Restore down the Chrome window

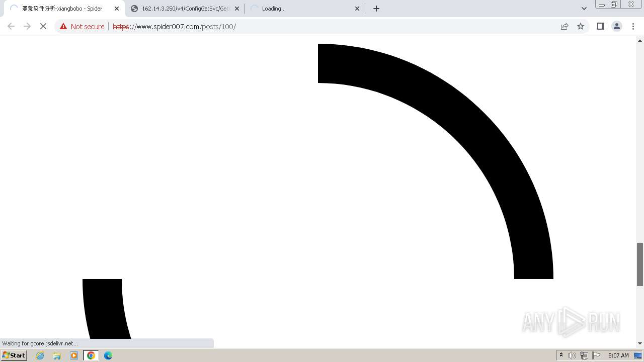pos(614,5)
